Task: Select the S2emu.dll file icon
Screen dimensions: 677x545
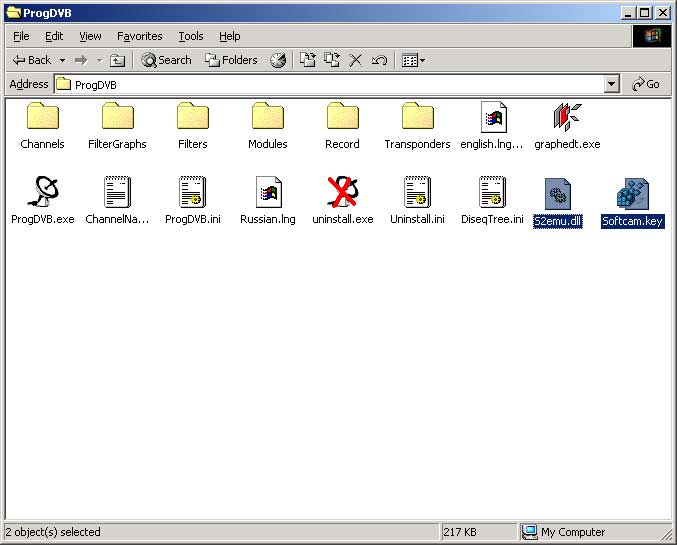Action: tap(558, 193)
